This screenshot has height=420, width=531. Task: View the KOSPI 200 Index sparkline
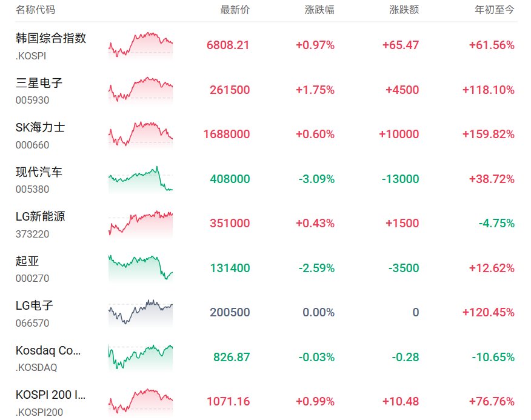141,402
